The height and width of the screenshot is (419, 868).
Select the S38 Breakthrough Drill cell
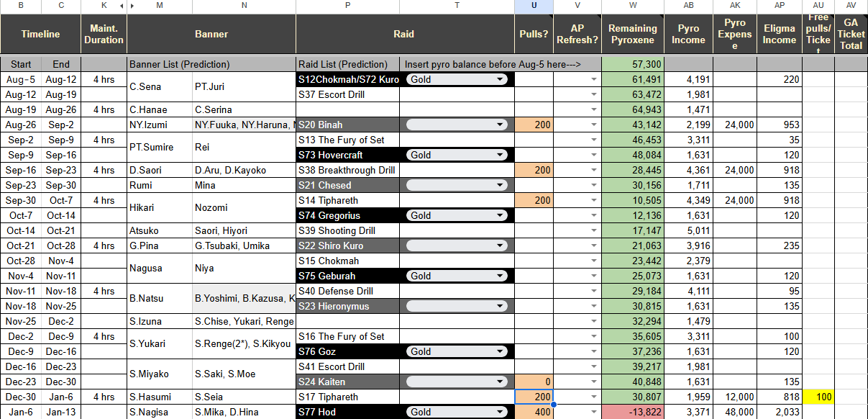(x=348, y=170)
